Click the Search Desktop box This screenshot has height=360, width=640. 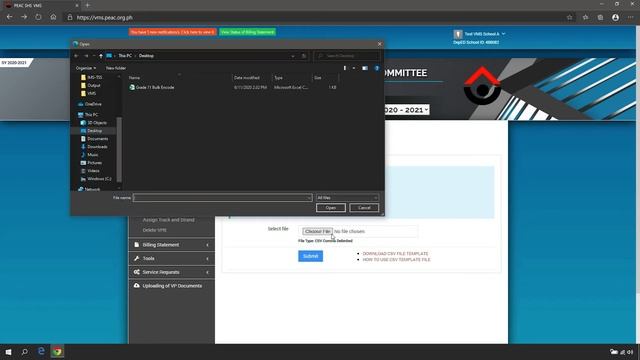[x=347, y=56]
